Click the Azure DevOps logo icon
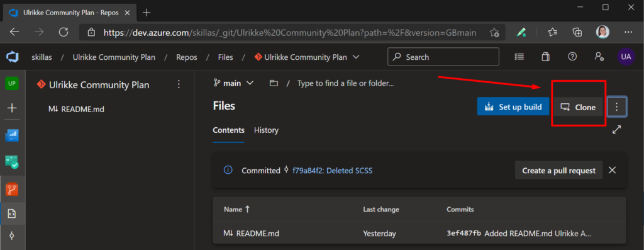Viewport: 644px width, 250px height. tap(12, 57)
